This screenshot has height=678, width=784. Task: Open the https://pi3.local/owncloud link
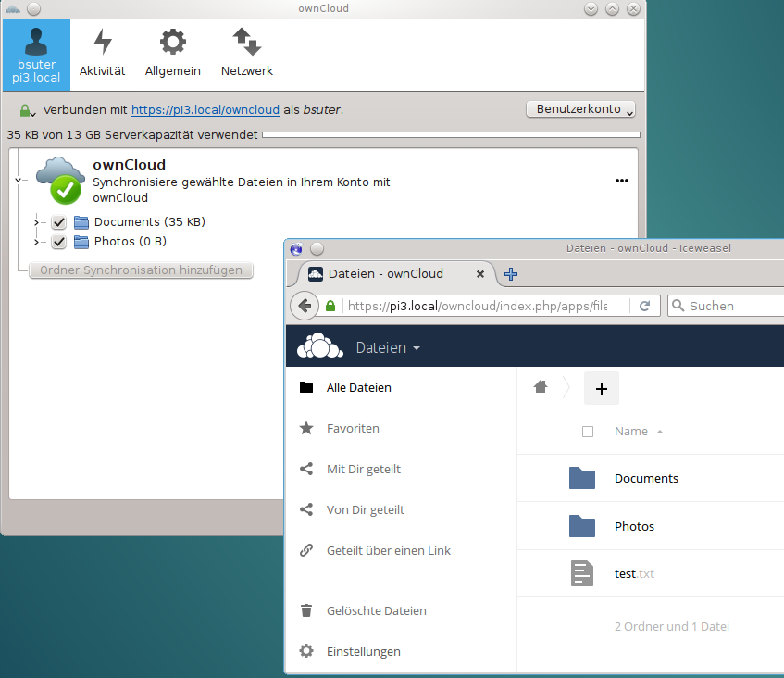click(x=205, y=109)
